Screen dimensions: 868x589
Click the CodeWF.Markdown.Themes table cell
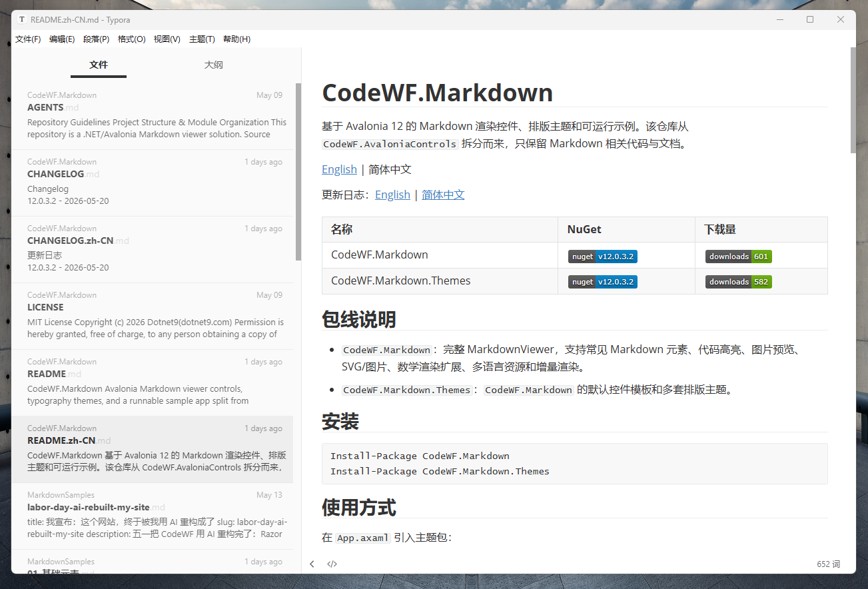(x=440, y=281)
